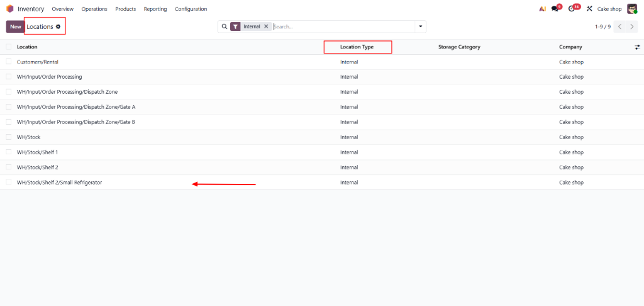
Task: Open the AI assistant icon
Action: (542, 9)
